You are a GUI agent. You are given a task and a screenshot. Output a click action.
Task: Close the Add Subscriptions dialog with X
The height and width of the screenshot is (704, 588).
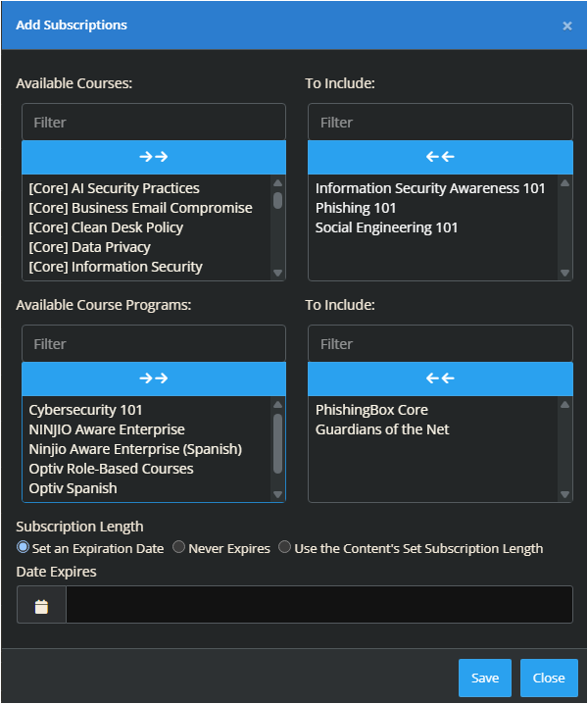[x=567, y=25]
